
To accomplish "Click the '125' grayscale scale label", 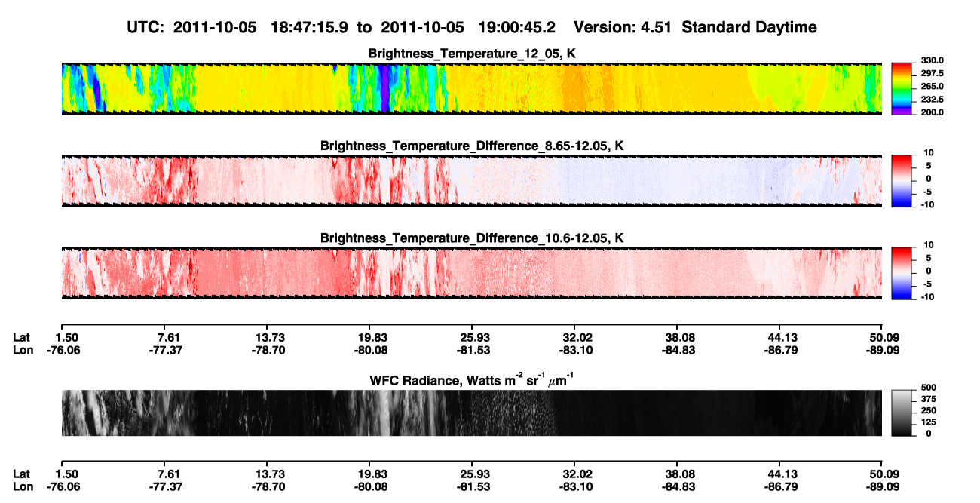I will [x=929, y=422].
